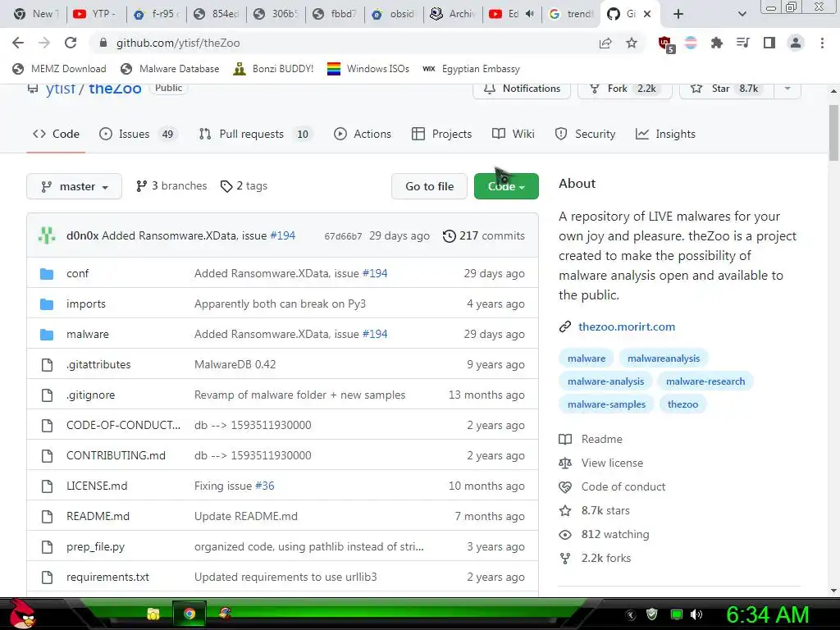
Task: Open the requirements.txt file
Action: click(107, 577)
